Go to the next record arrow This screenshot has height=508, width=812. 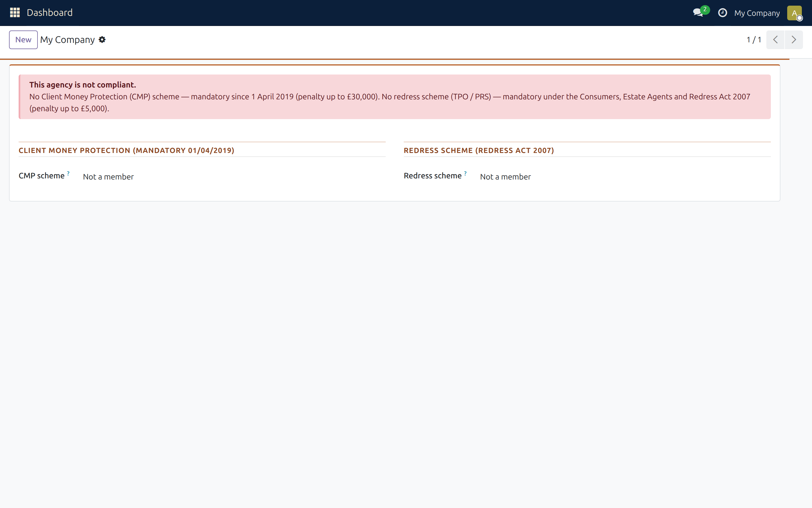pyautogui.click(x=794, y=40)
